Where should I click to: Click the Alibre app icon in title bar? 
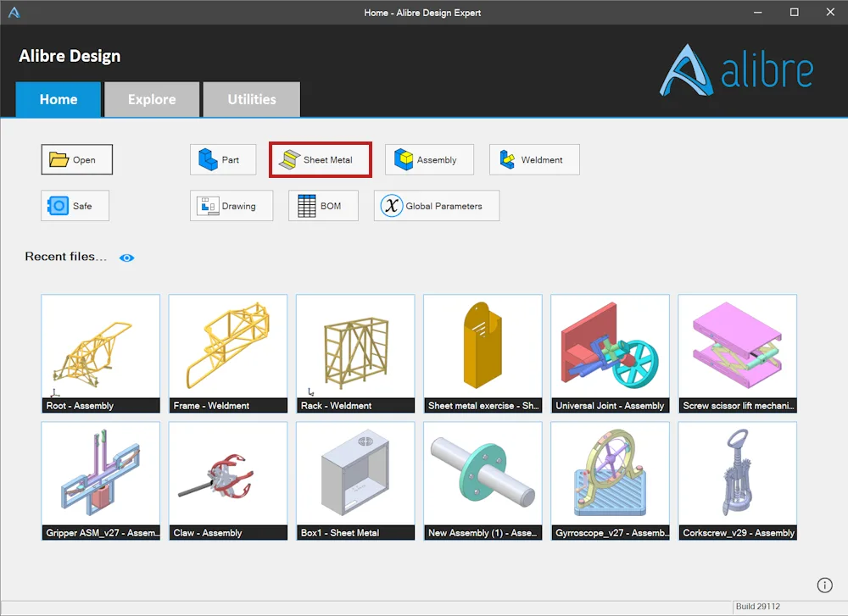coord(14,13)
